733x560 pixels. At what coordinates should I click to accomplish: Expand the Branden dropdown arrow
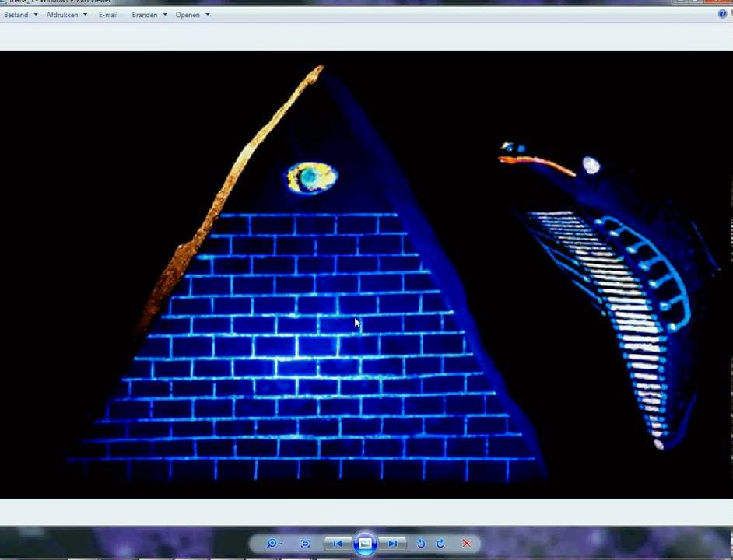(164, 15)
